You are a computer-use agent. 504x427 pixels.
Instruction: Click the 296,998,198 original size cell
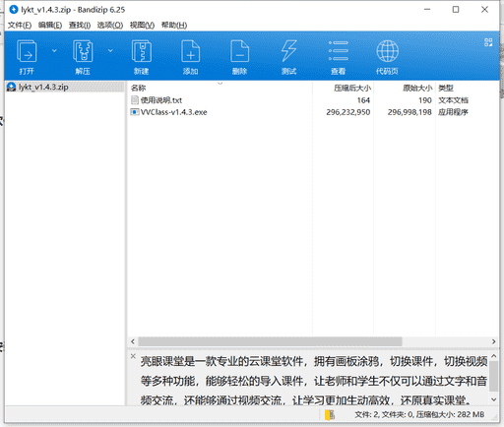409,112
